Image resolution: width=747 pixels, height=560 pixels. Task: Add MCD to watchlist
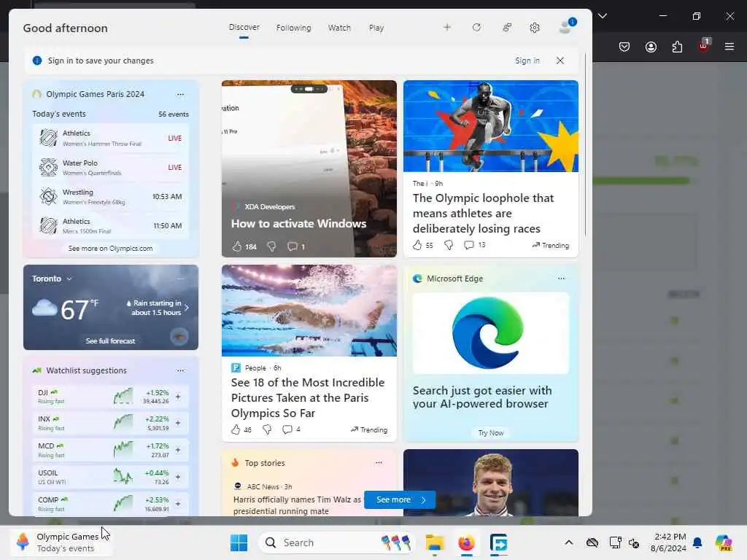178,450
